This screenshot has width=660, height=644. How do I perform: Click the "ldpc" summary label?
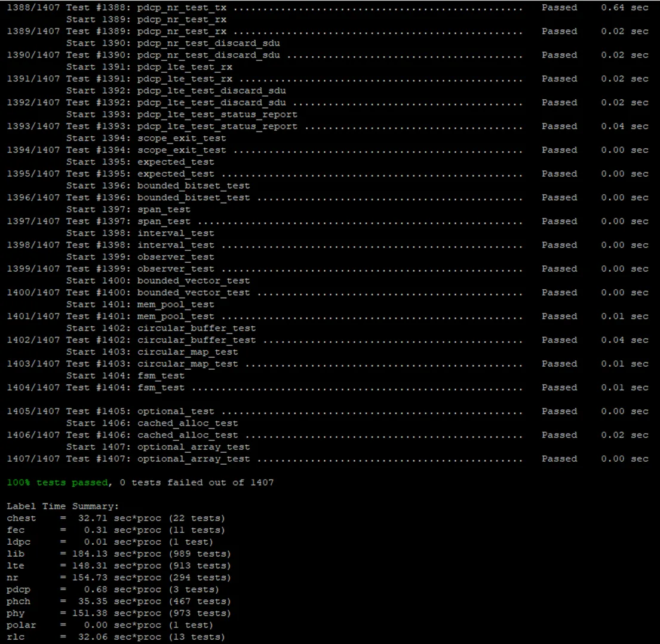click(19, 542)
